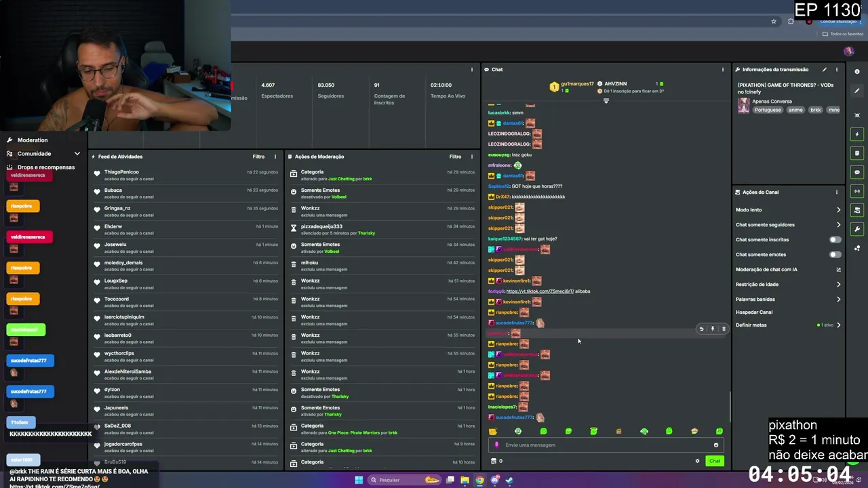
Task: Click the channel points shop icon
Action: coord(494,461)
